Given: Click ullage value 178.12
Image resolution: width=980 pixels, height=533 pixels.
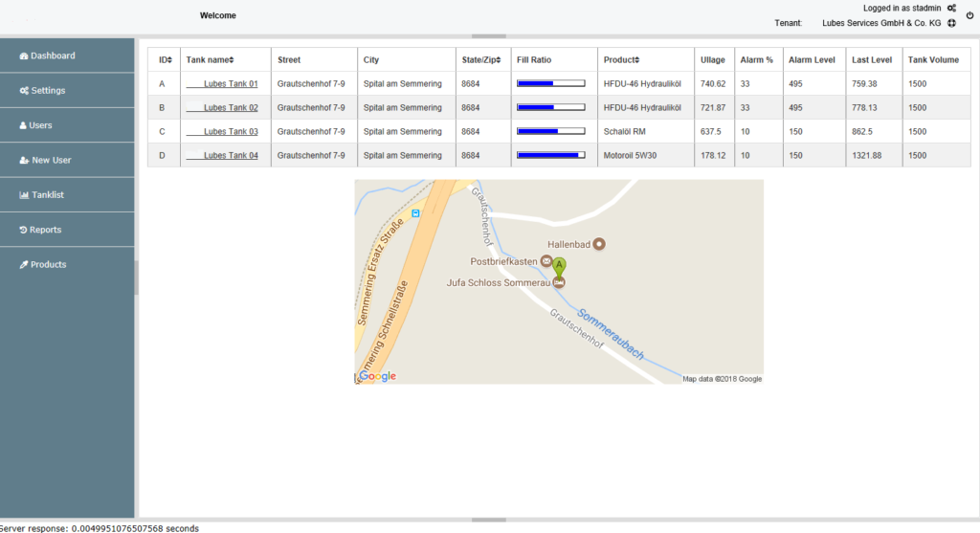Looking at the screenshot, I should pyautogui.click(x=712, y=155).
